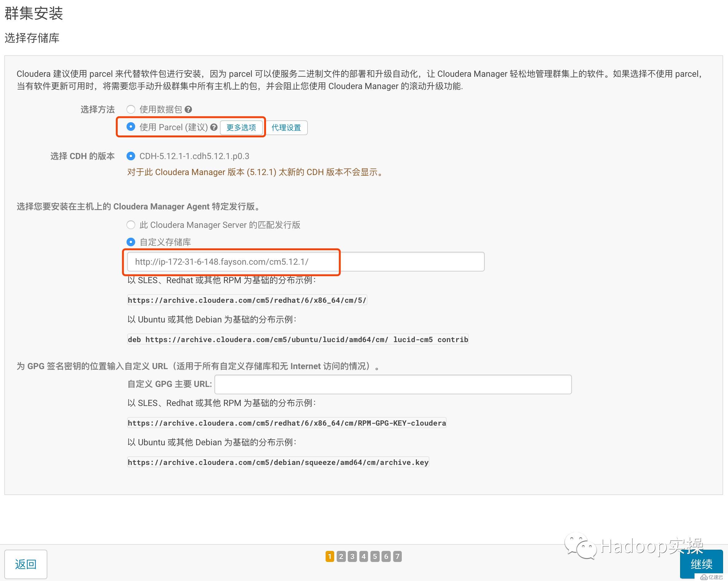The image size is (728, 581).
Task: Click help icon next to 使用 Parcel (建议)
Action: [214, 127]
